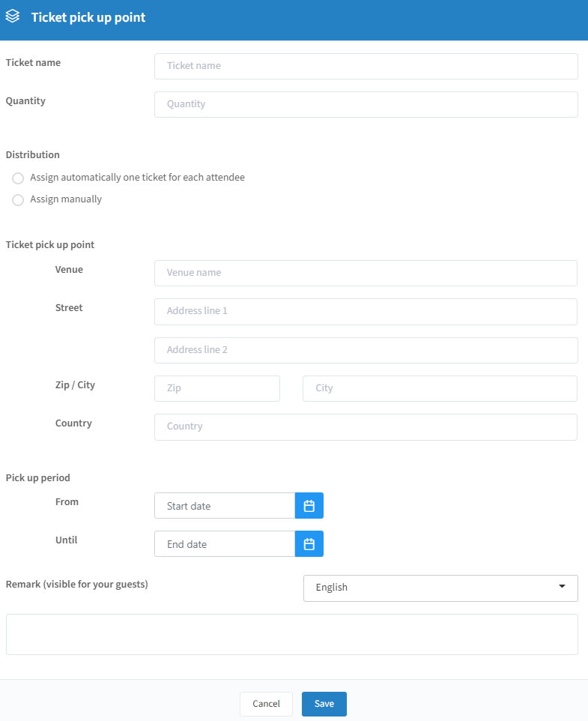Focus the Ticket name input field
The image size is (588, 721).
(366, 66)
